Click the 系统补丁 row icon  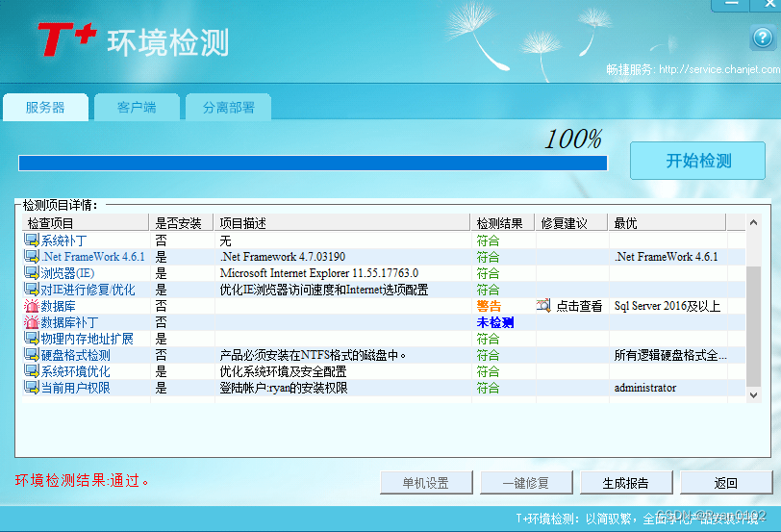32,241
